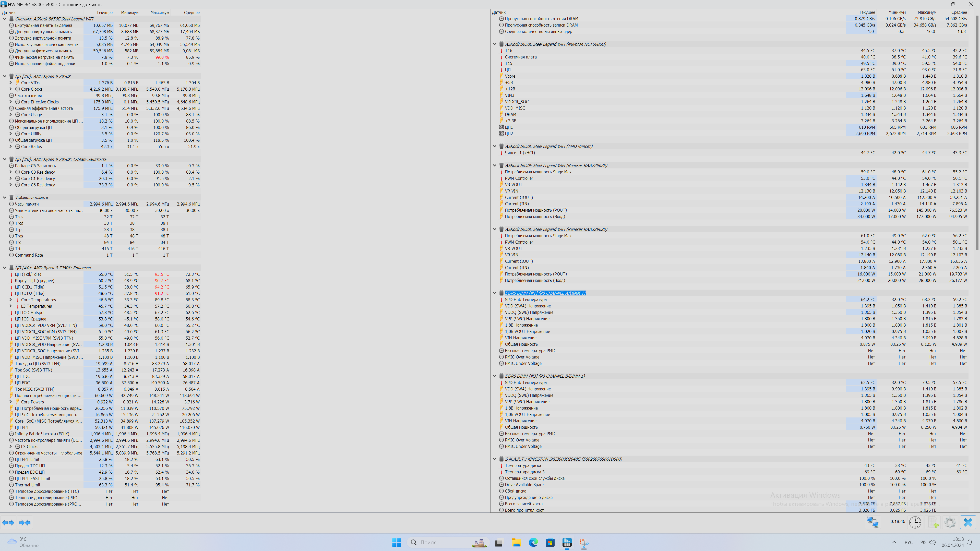Click the left panel Максимум column header
This screenshot has width=980, height=551.
click(x=159, y=13)
